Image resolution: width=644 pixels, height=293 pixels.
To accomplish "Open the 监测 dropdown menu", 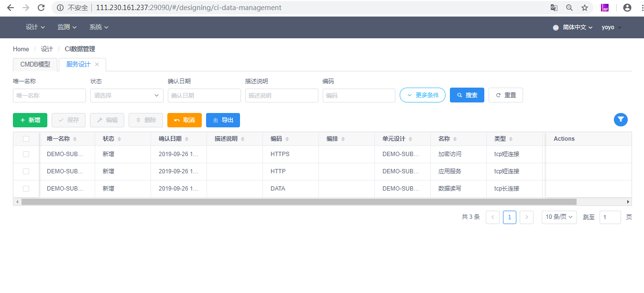I will point(67,27).
